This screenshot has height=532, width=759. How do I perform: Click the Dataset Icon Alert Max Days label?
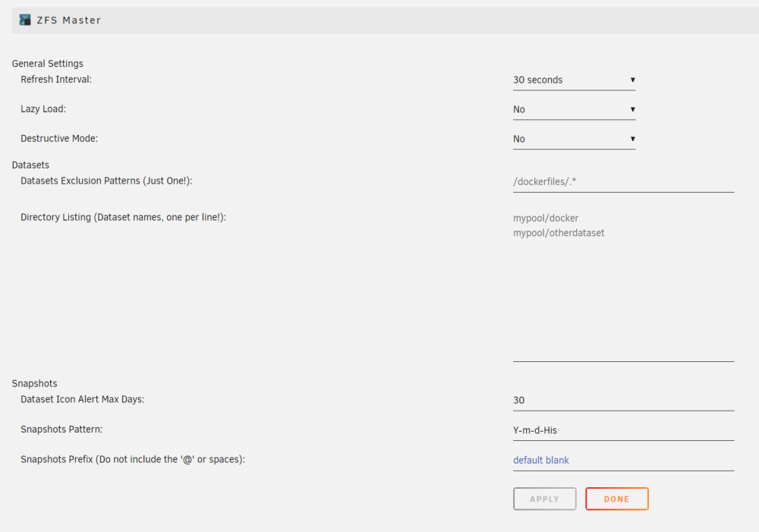pyautogui.click(x=82, y=399)
